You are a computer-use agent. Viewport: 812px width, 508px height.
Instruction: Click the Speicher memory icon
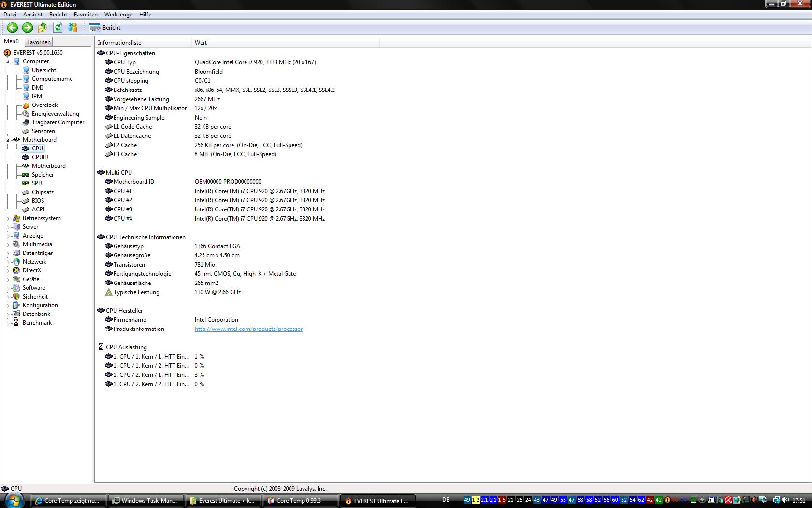26,175
